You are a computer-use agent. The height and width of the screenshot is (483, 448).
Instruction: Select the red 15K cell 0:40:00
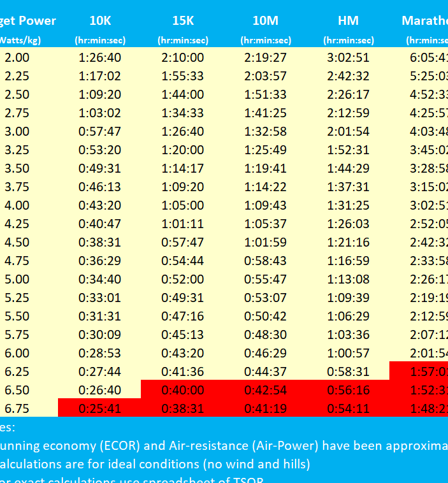183,390
